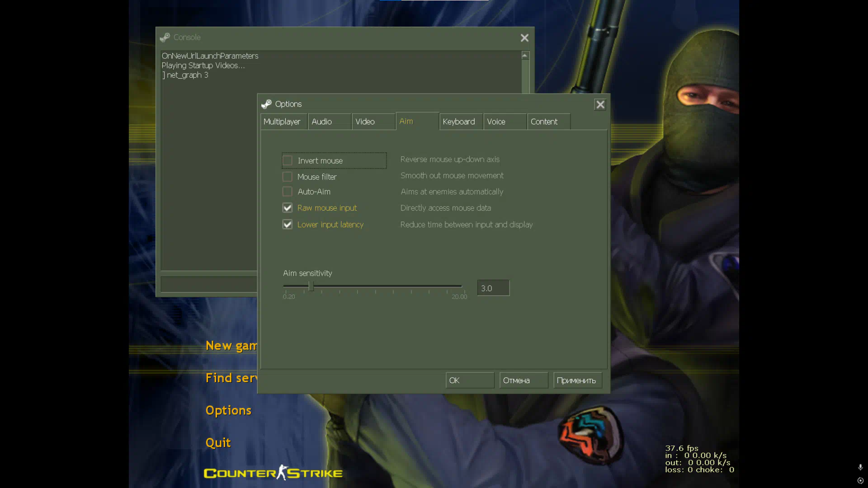Go to the Content tab
868x488 pixels.
tap(548, 122)
